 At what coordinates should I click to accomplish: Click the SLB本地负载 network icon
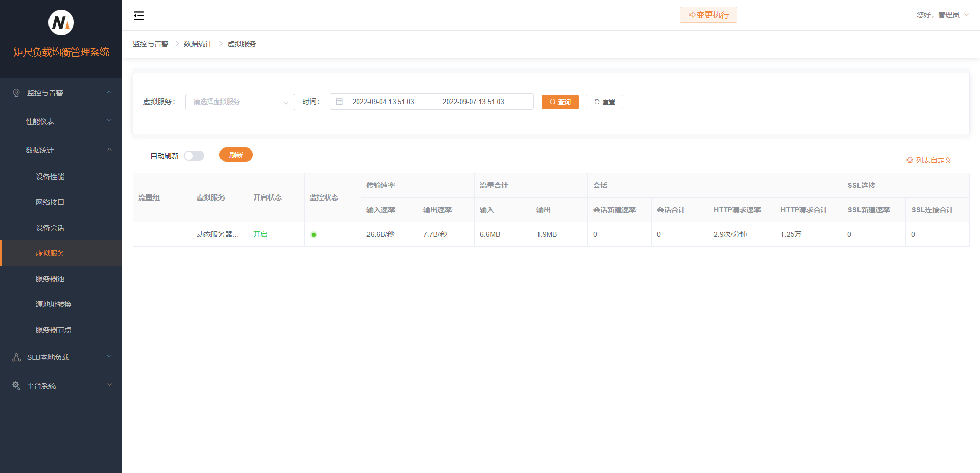point(16,357)
